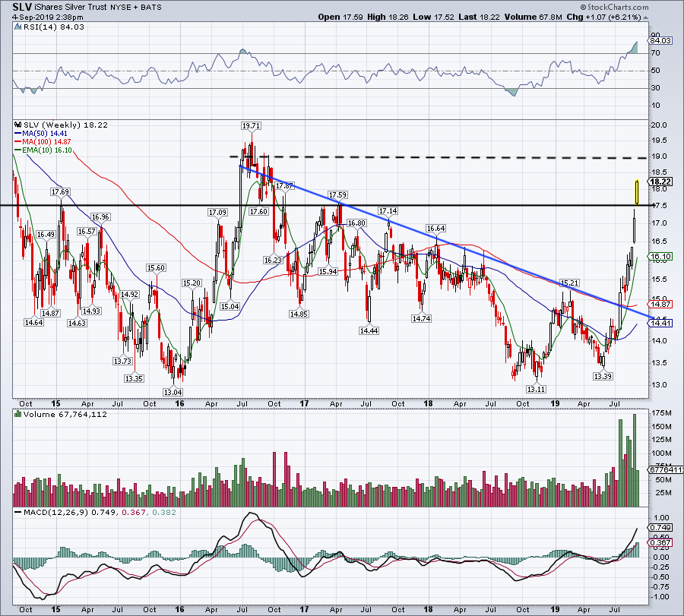Click the High 18.26 value in header
This screenshot has height=616, width=684.
click(x=388, y=17)
